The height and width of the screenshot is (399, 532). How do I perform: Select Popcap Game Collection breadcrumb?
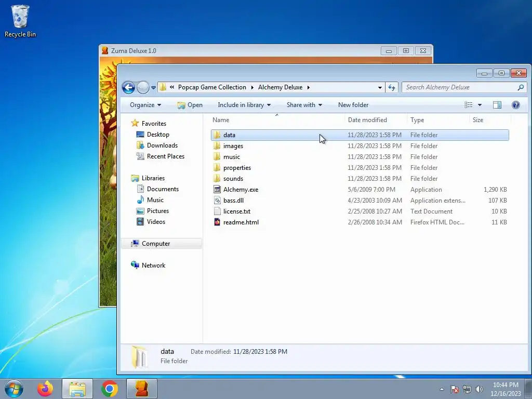(212, 87)
